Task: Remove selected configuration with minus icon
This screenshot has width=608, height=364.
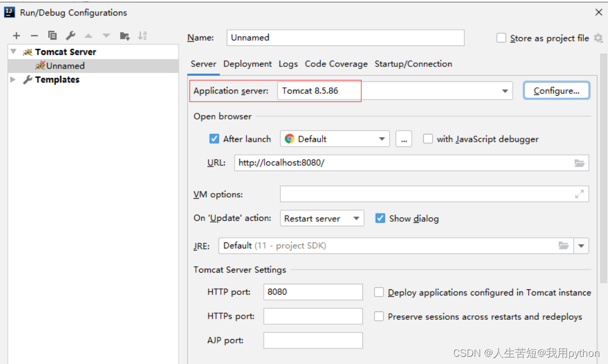Action: 34,35
